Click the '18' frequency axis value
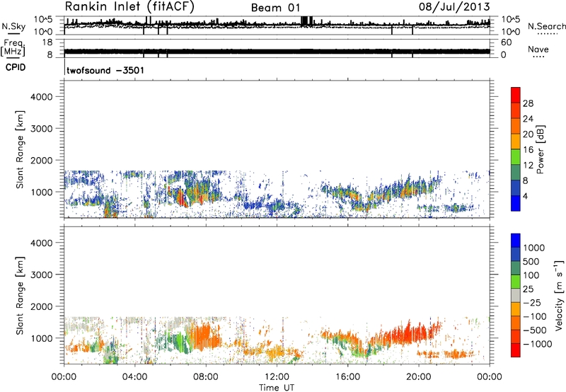566x392 pixels. coord(47,42)
